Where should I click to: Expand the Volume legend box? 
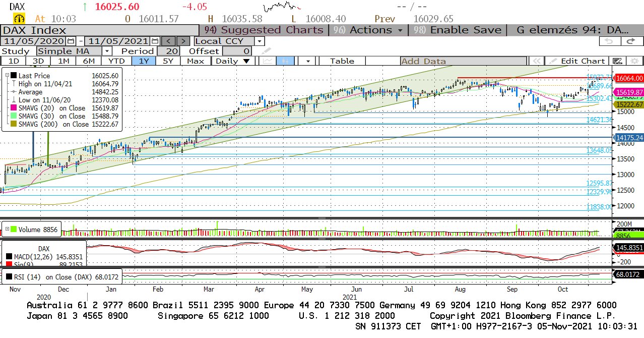(x=7, y=230)
